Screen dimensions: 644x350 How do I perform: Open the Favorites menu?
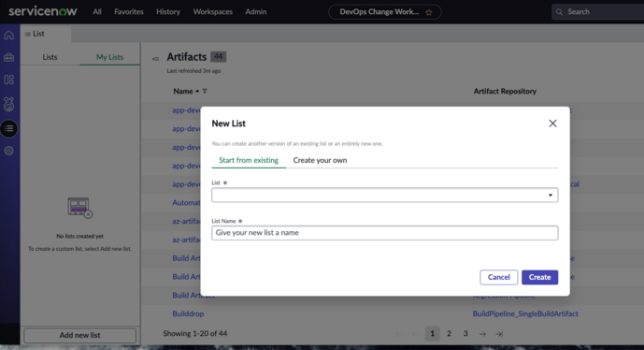point(129,12)
